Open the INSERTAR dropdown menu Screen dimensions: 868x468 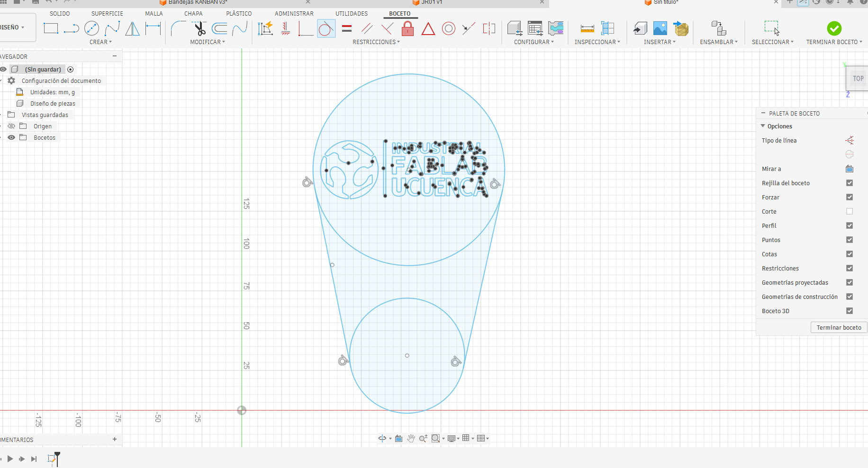point(660,42)
